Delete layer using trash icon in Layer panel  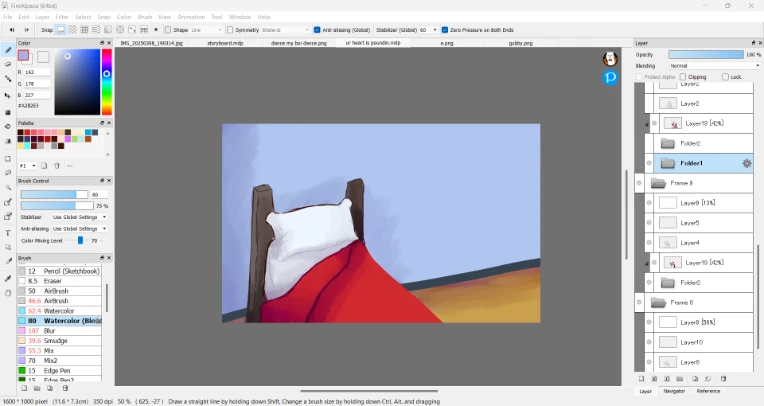(x=723, y=379)
